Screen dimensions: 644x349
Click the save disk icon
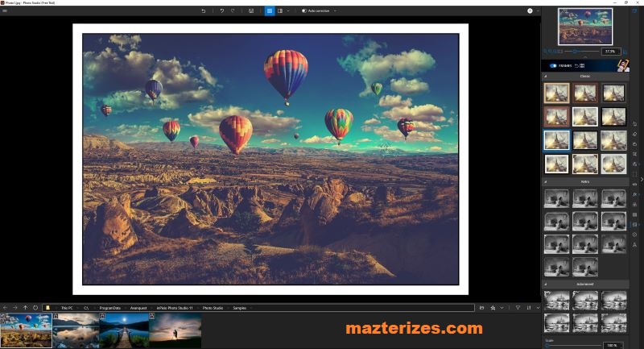coord(251,11)
